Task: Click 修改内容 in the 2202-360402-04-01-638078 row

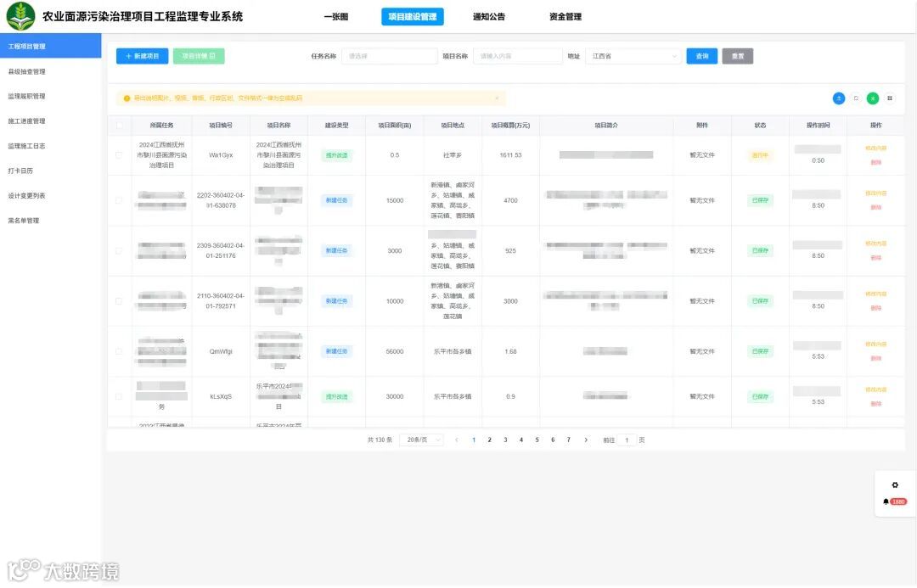Action: pyautogui.click(x=876, y=193)
